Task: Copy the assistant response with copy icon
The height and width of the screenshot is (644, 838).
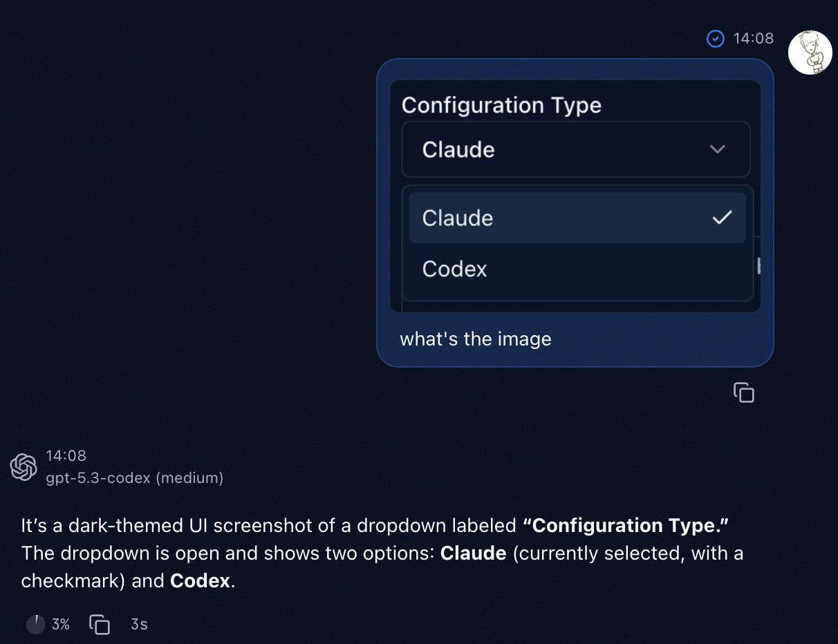Action: (100, 625)
